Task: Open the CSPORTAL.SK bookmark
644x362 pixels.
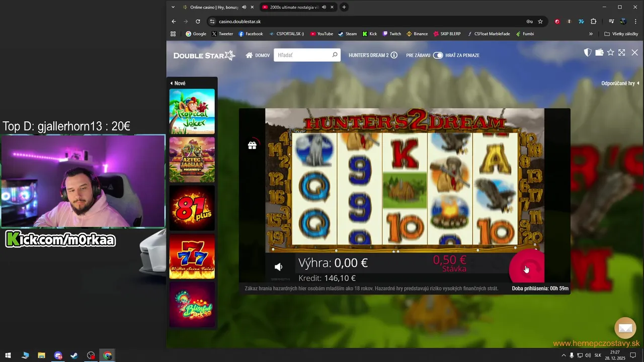Action: (x=286, y=34)
